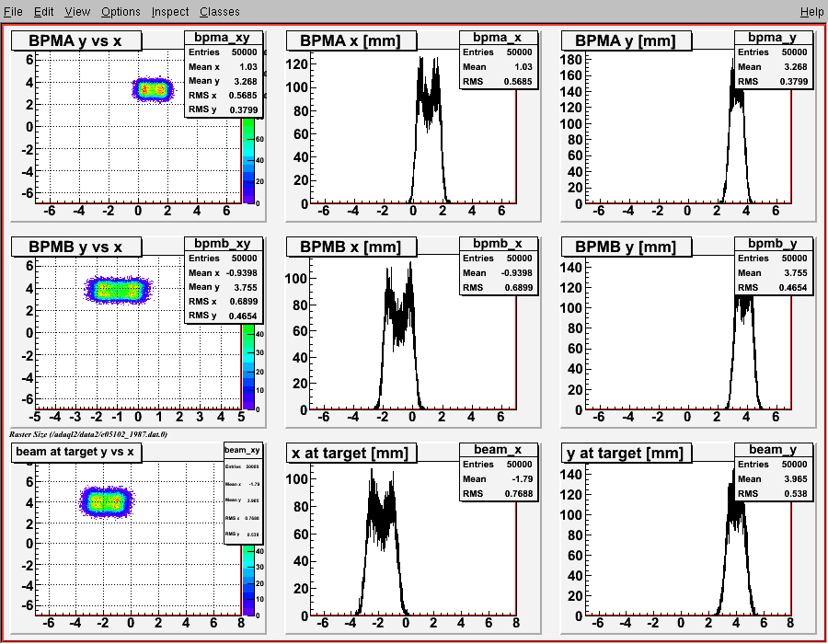This screenshot has height=644, width=828.
Task: Click Mean 1.03 in the bpma_x box
Action: [x=499, y=67]
